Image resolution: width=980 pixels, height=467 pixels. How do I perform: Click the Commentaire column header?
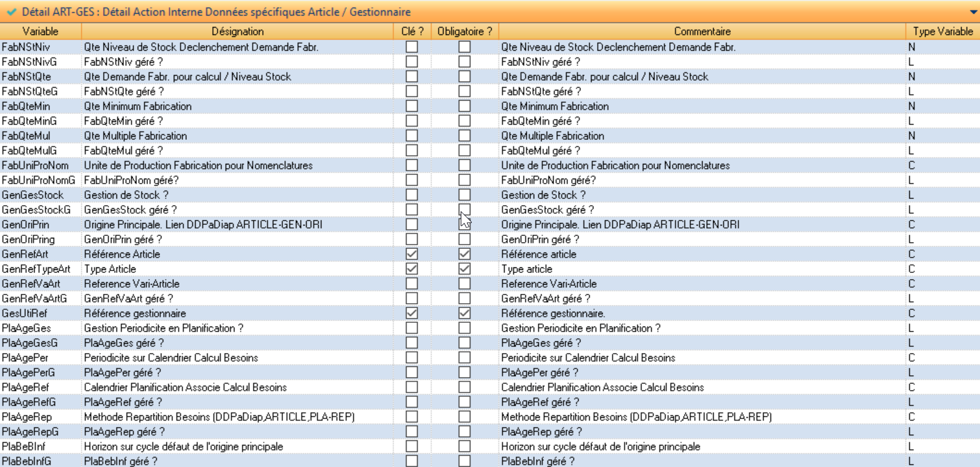(702, 31)
